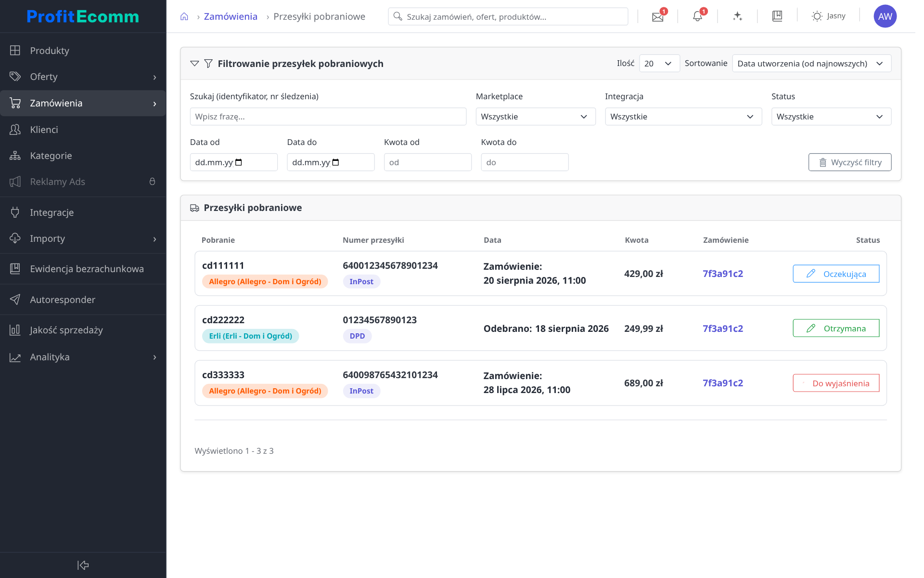The width and height of the screenshot is (924, 578).
Task: Click the Wyczyść filtry button
Action: coord(849,162)
